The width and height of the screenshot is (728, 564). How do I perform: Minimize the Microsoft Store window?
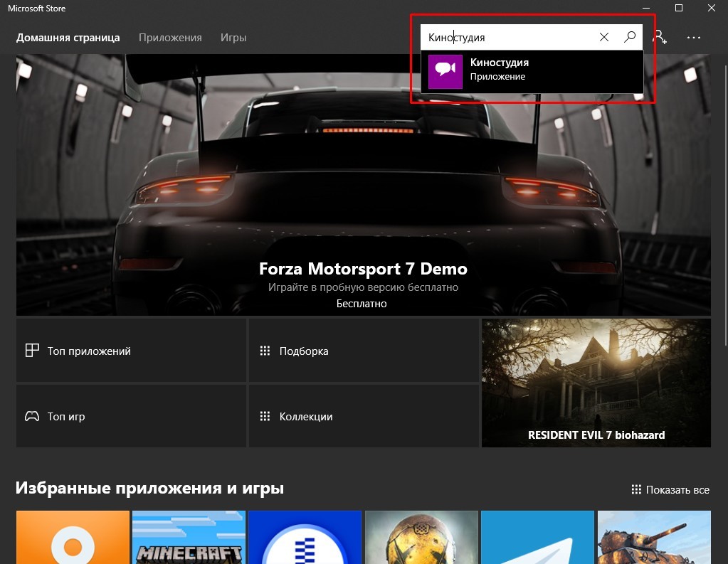pyautogui.click(x=646, y=8)
